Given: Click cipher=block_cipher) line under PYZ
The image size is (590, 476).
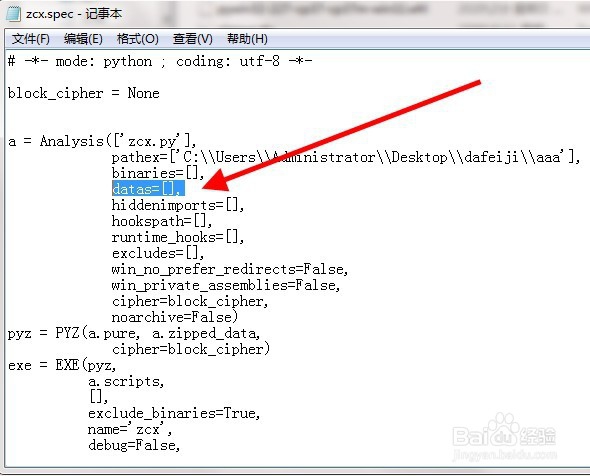Looking at the screenshot, I should click(x=191, y=349).
